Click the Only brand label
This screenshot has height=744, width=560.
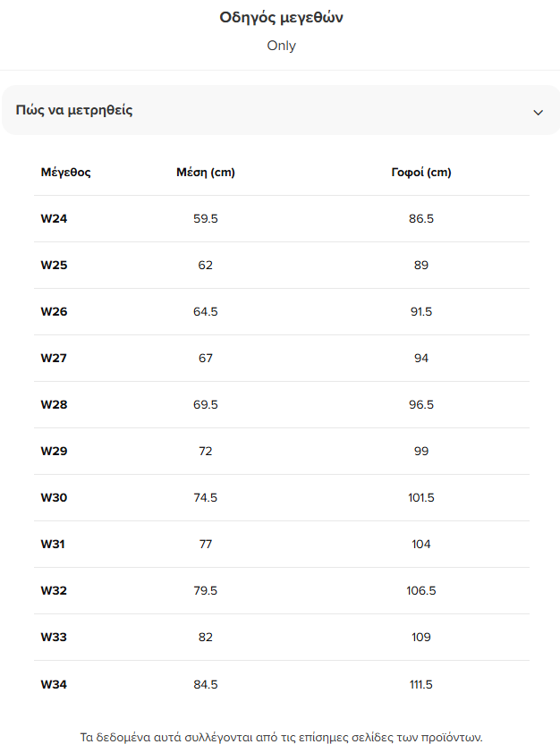click(281, 46)
